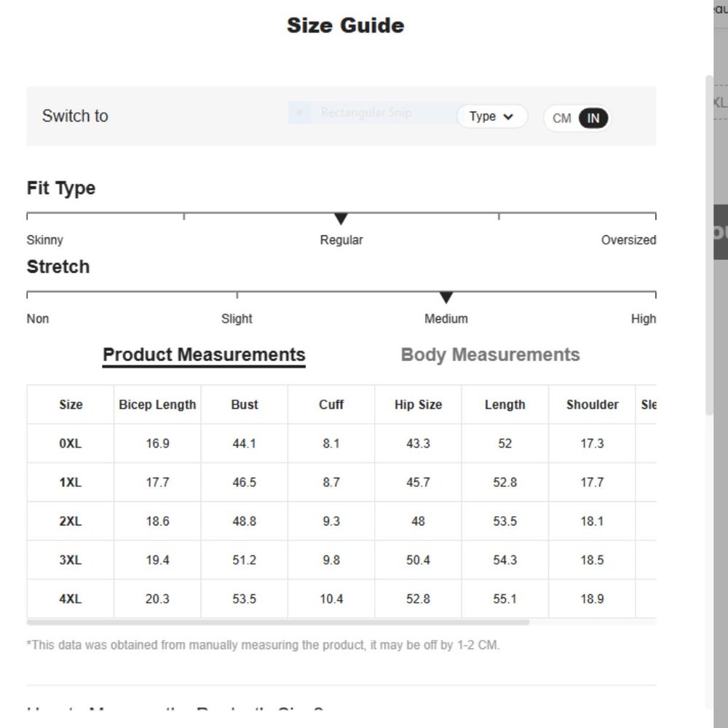Viewport: 728px width, 728px height.
Task: Select the 2XL size row
Action: [x=341, y=521]
